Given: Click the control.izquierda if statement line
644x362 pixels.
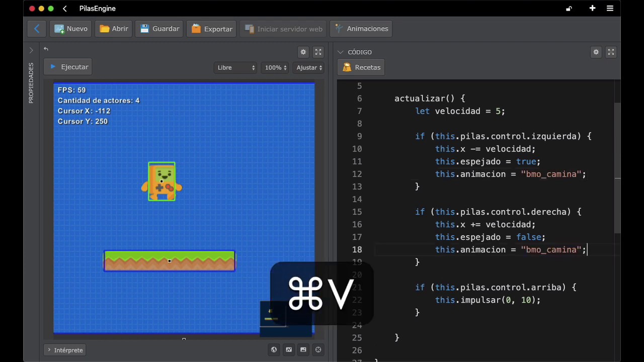Looking at the screenshot, I should tap(503, 136).
